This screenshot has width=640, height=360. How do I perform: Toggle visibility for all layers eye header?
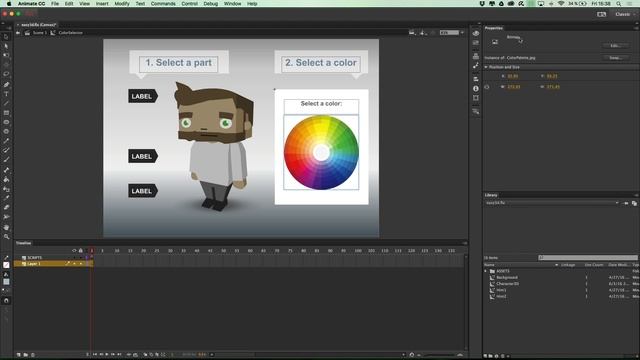pyautogui.click(x=74, y=251)
